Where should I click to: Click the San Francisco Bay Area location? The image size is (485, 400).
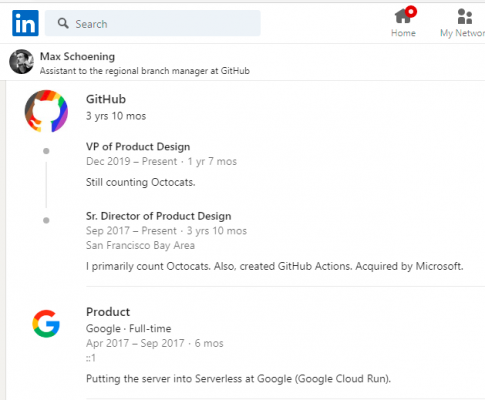click(x=140, y=245)
